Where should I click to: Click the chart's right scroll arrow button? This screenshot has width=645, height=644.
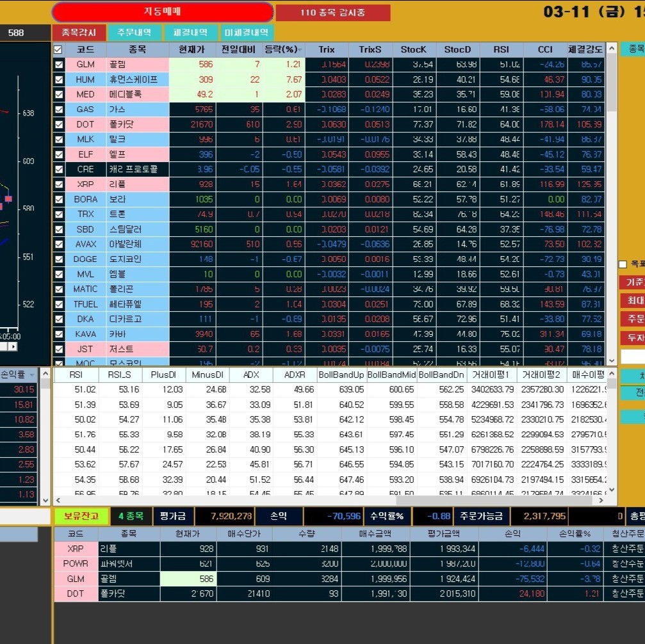point(12,346)
